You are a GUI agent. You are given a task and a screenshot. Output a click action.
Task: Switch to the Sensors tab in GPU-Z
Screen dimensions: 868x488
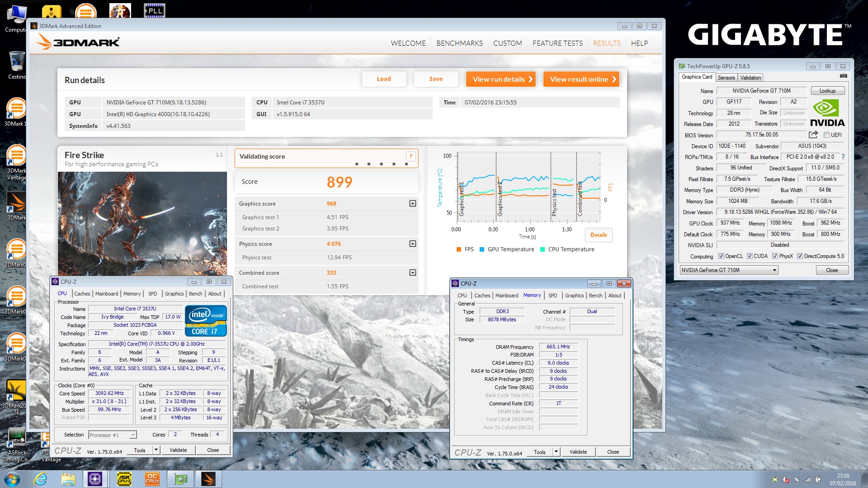click(726, 78)
